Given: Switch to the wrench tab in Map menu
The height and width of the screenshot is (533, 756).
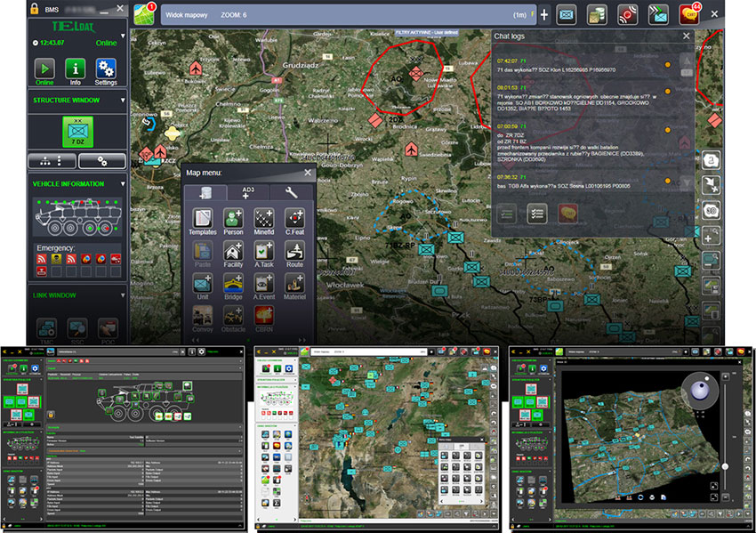Looking at the screenshot, I should click(x=291, y=193).
